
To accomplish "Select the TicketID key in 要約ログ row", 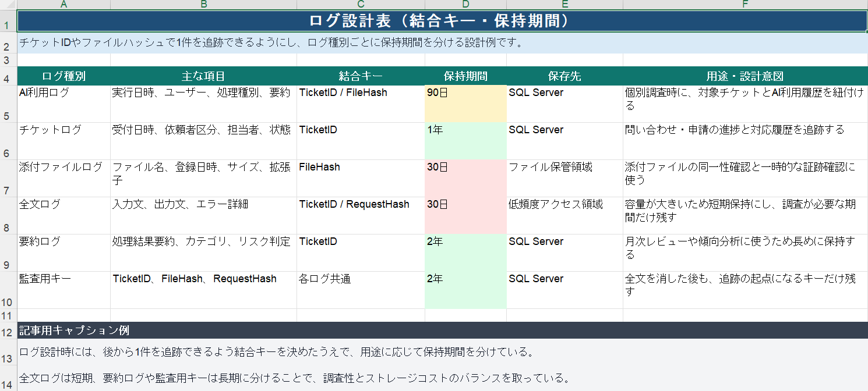I will (361, 253).
